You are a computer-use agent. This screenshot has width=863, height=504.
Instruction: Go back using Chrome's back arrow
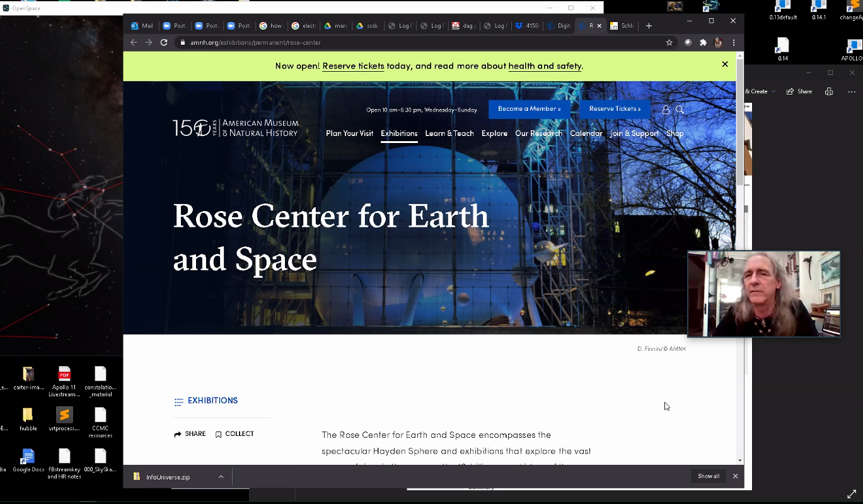click(x=134, y=42)
